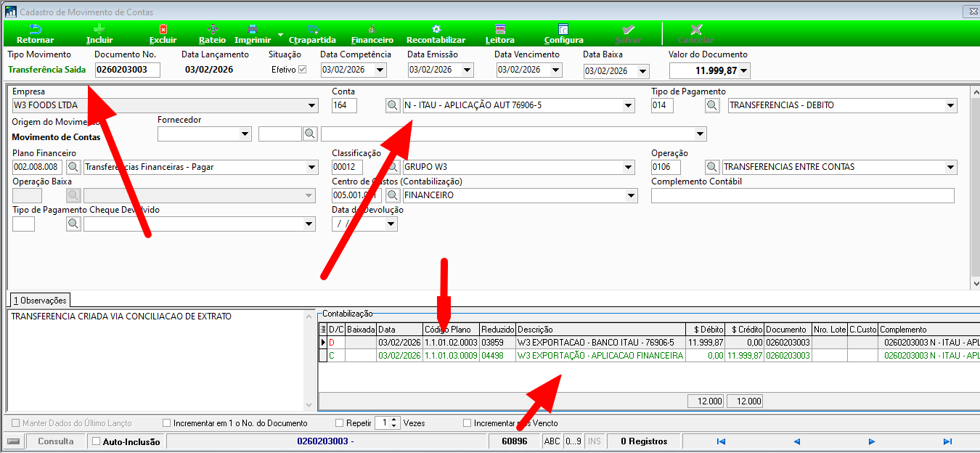This screenshot has height=453, width=980.
Task: Open the Imprimir options dropdown arrow
Action: pos(280,34)
